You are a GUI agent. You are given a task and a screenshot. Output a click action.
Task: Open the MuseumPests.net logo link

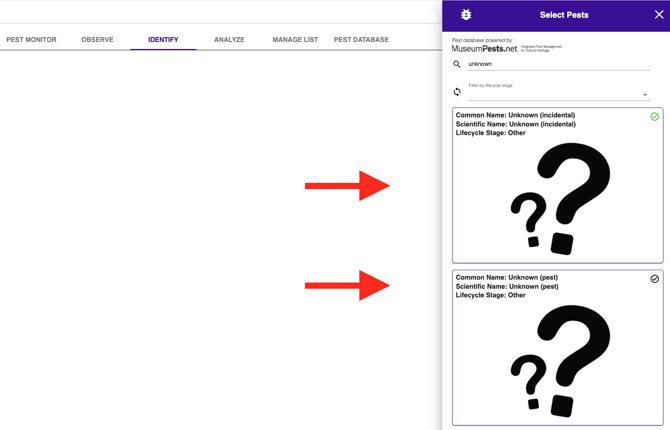(x=485, y=48)
